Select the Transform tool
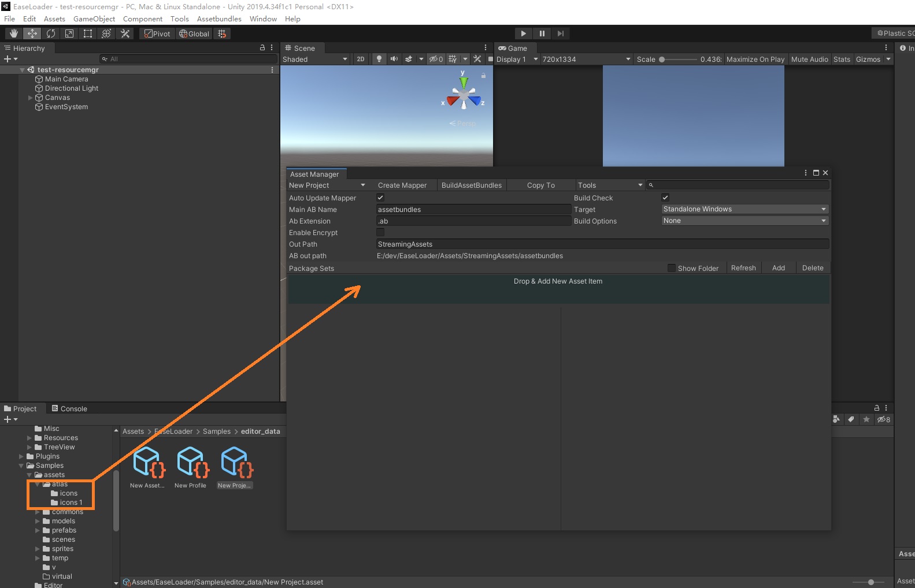The width and height of the screenshot is (915, 588). click(x=106, y=34)
